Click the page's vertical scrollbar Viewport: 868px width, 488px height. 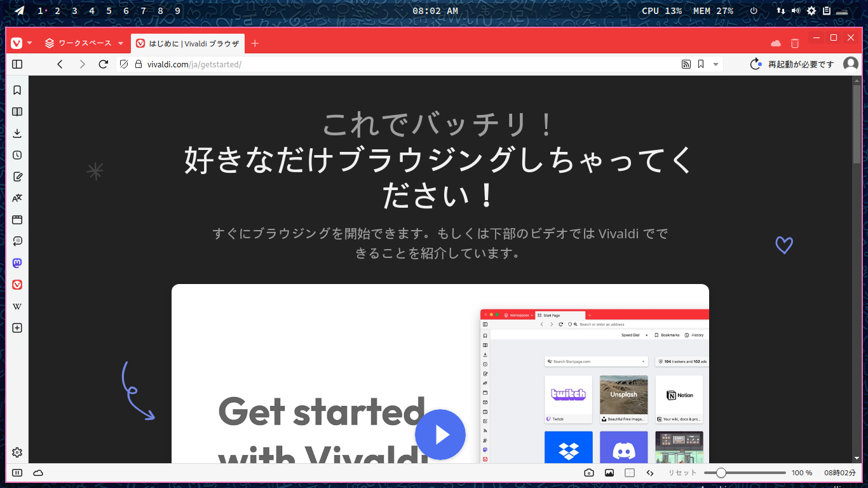[857, 124]
